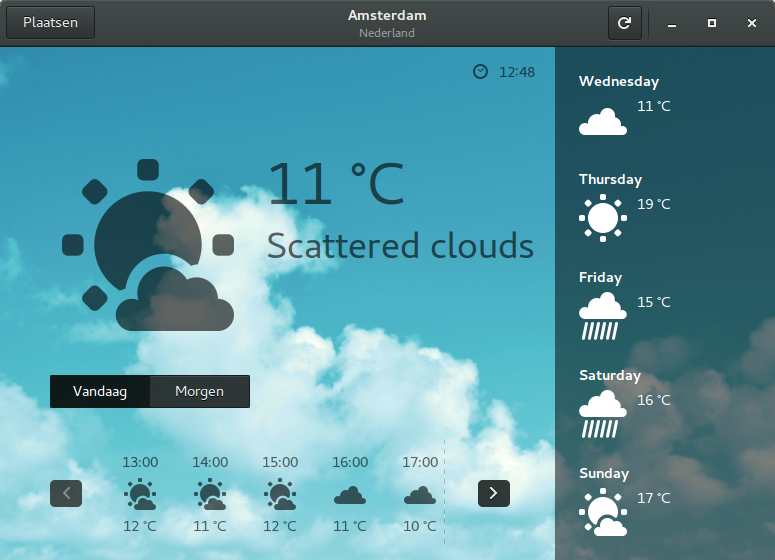Click the 16:00 cloudy hourly icon

coord(350,494)
